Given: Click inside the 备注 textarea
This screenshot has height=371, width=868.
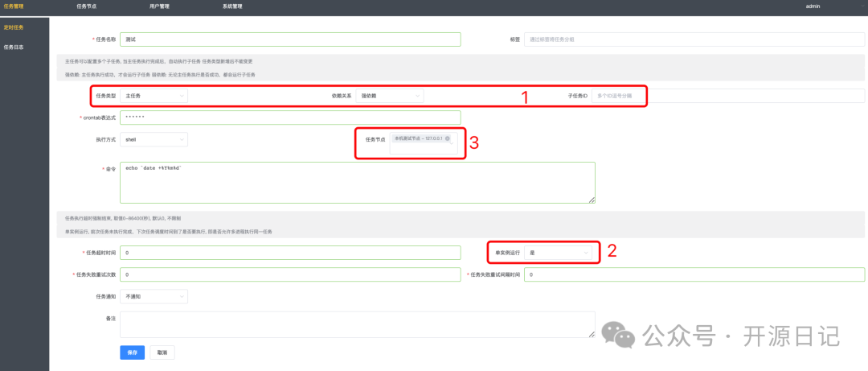Looking at the screenshot, I should [x=358, y=324].
